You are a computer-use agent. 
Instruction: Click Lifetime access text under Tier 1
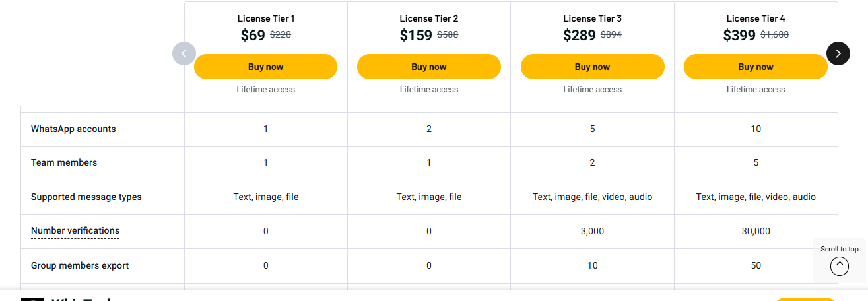[x=265, y=89]
